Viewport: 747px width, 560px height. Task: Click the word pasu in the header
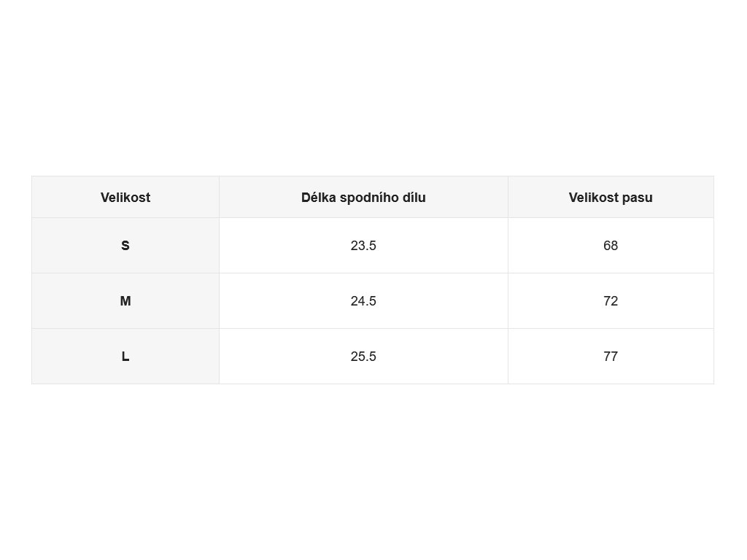[638, 198]
